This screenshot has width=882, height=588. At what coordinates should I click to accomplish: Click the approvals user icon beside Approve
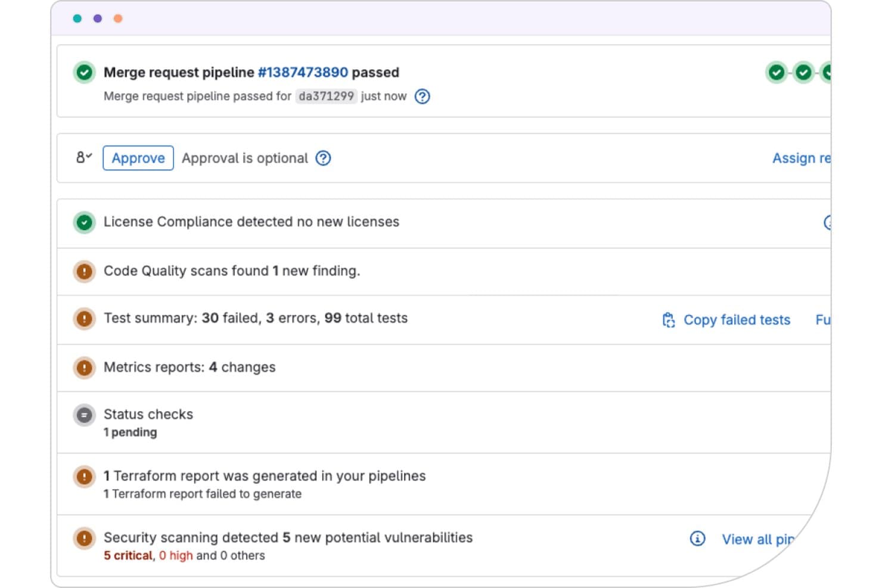(84, 158)
